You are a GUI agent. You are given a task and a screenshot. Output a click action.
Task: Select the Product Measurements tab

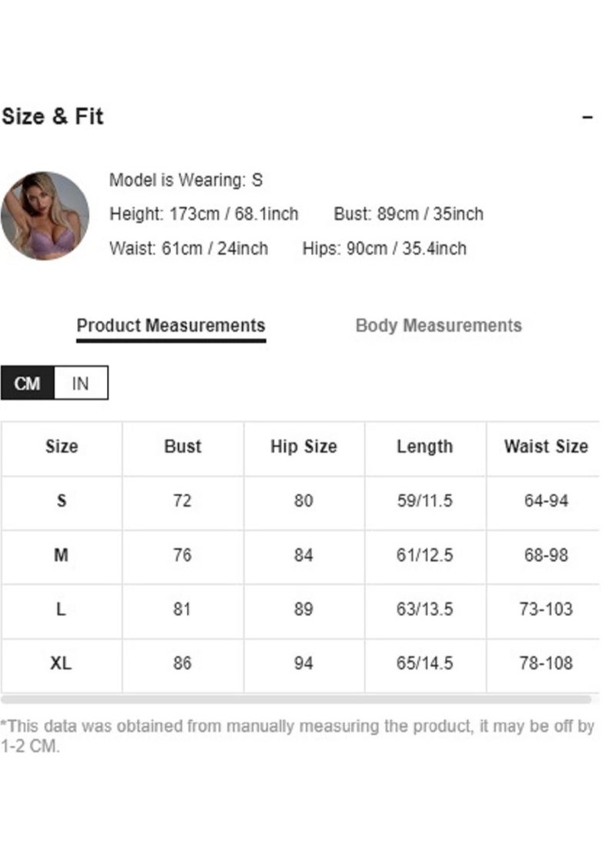point(171,326)
